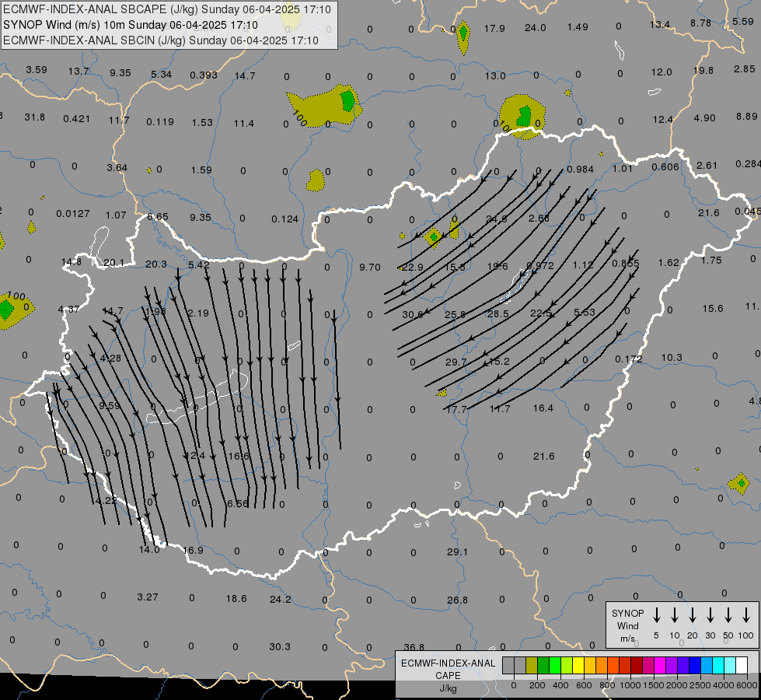The height and width of the screenshot is (700, 761).
Task: Click the green diamond CAPE marker near 22.9
Action: point(433,237)
